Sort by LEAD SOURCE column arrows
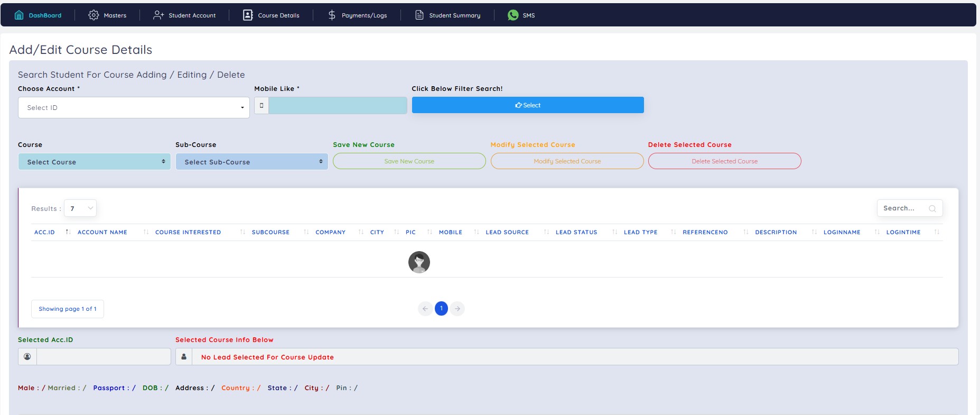 tap(546, 232)
